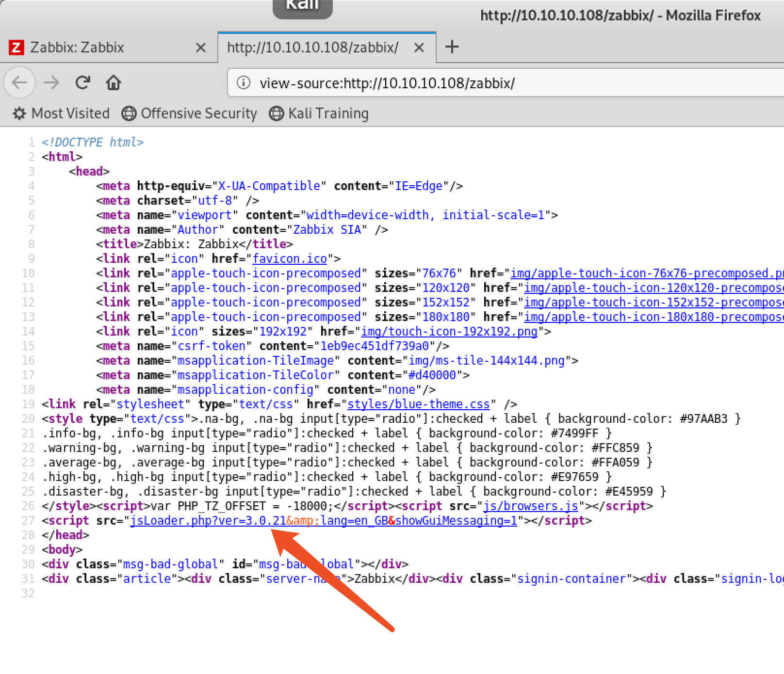Open the apple-touch-icon-120x120-precomposed link
784x674 pixels.
[654, 288]
